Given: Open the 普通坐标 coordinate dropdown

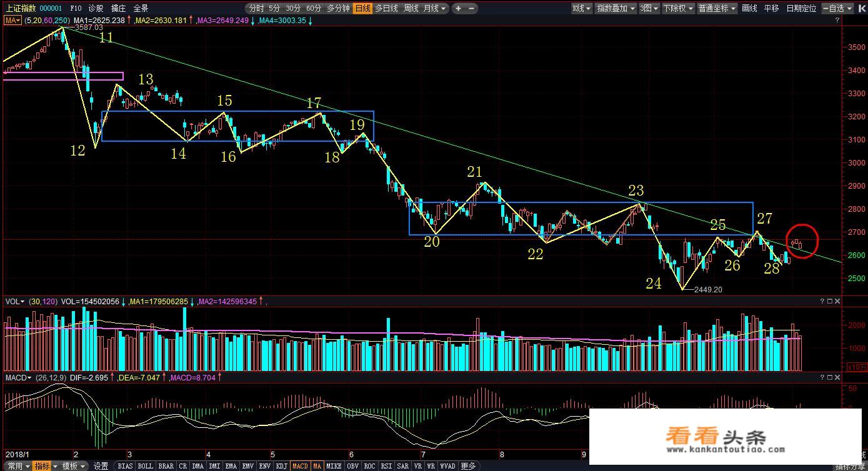Looking at the screenshot, I should (717, 9).
